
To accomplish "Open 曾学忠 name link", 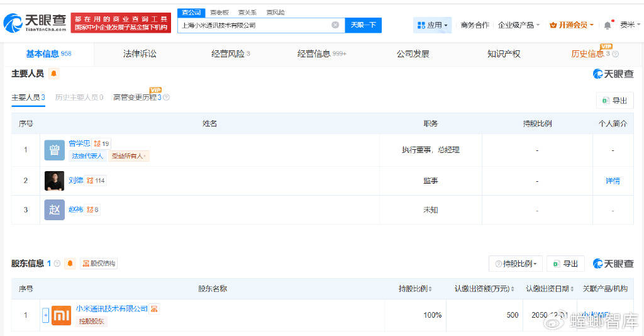I will click(79, 143).
